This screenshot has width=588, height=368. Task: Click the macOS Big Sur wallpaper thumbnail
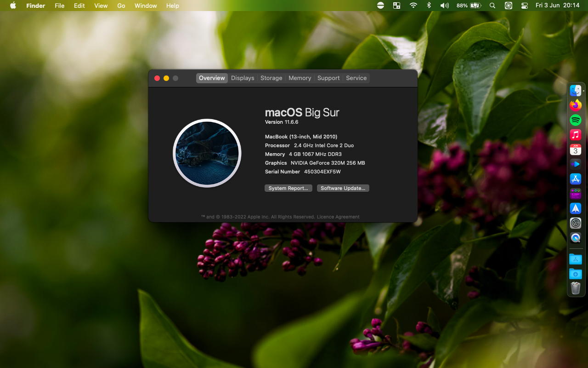207,153
